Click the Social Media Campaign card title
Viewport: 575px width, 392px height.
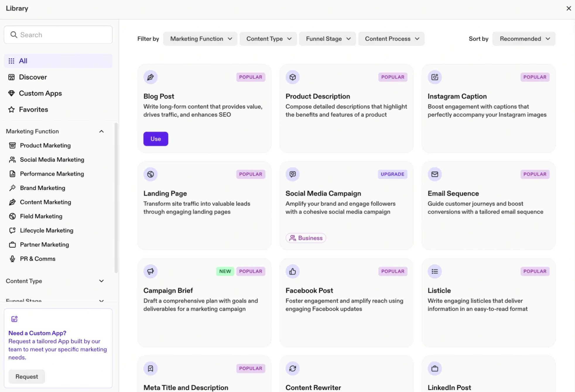pyautogui.click(x=323, y=194)
